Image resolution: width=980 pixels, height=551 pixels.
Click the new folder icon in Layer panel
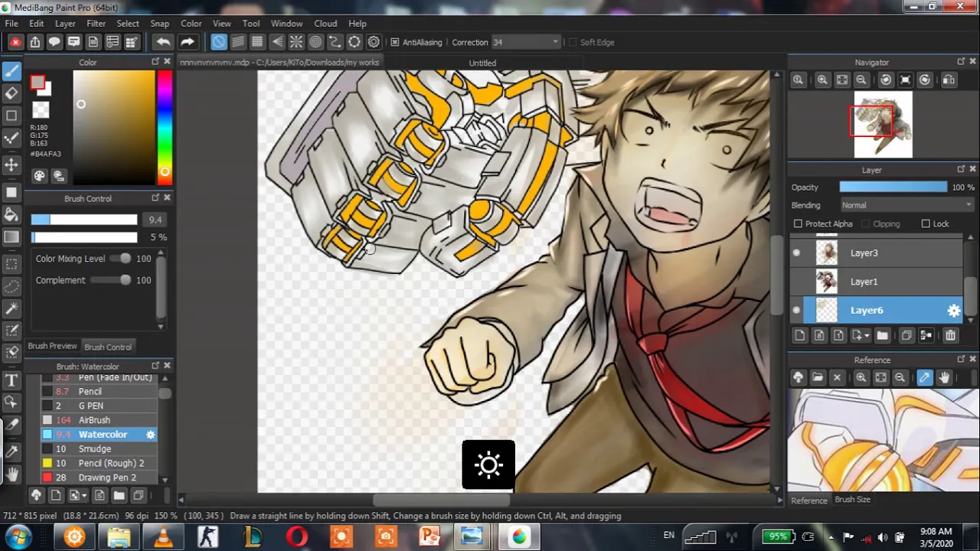tap(882, 335)
